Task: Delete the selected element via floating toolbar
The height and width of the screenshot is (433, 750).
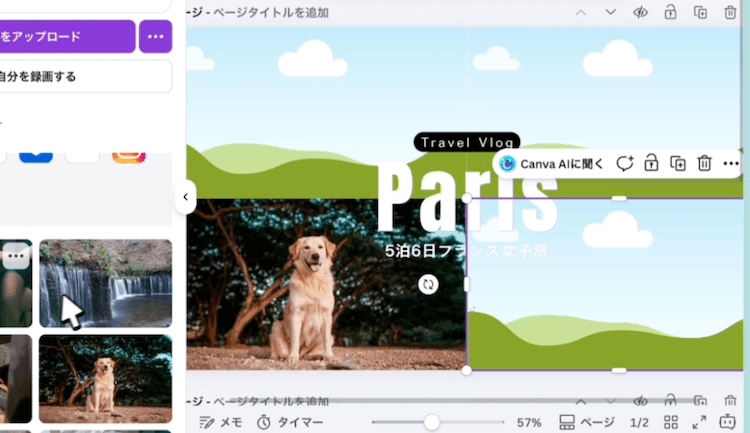Action: [704, 164]
